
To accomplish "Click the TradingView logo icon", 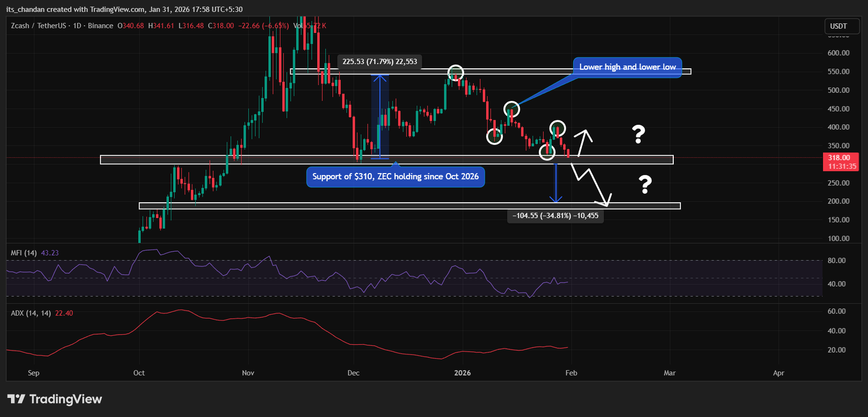I will [x=16, y=399].
